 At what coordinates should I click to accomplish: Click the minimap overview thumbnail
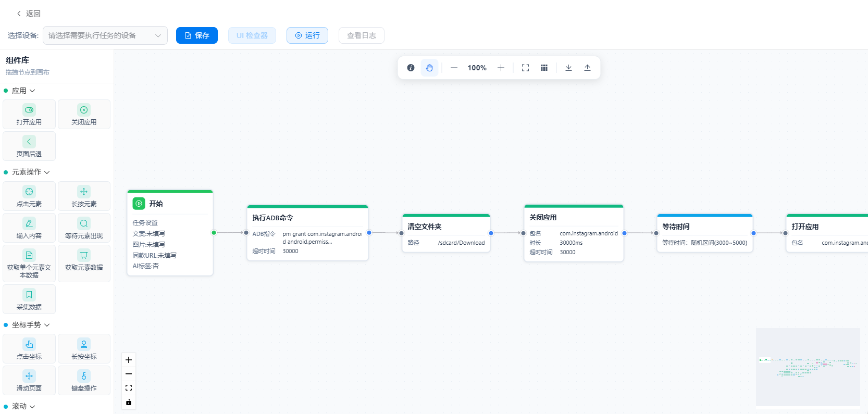click(808, 367)
